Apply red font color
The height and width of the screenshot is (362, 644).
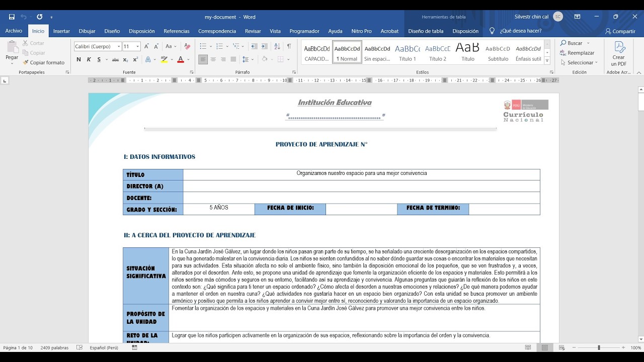pos(180,59)
